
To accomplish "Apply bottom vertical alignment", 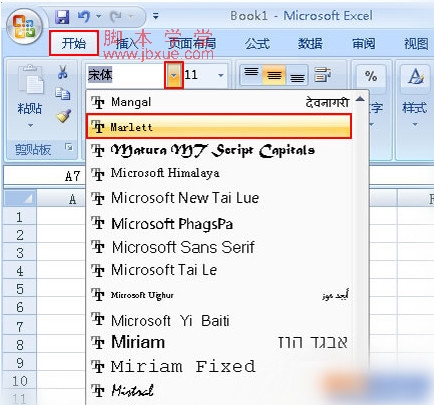I will point(297,77).
